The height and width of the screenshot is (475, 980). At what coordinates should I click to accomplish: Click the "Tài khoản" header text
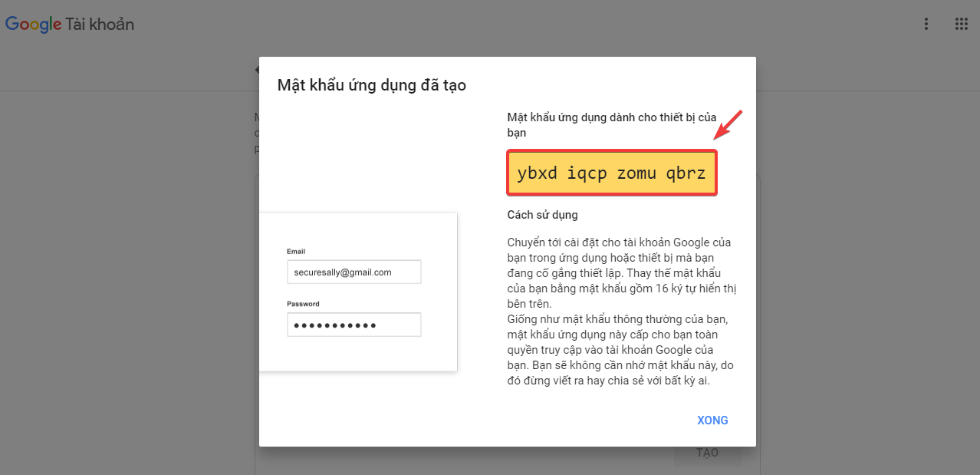pyautogui.click(x=100, y=25)
